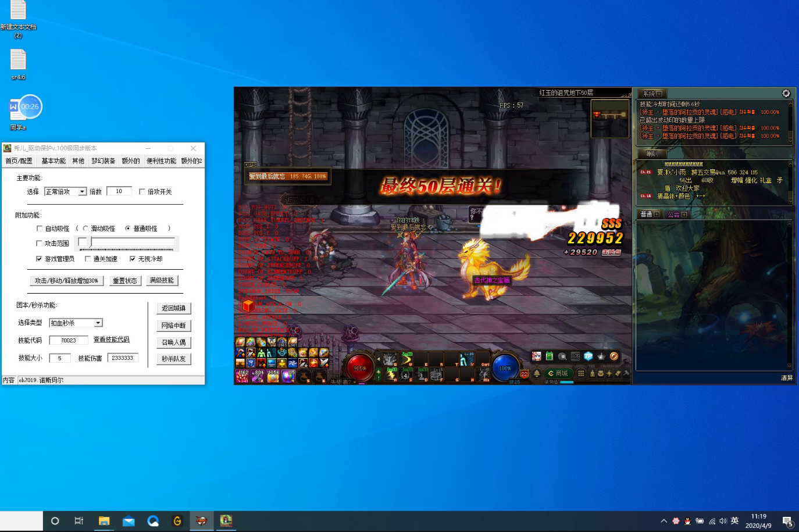This screenshot has width=799, height=532.
Task: Switch to the 首页/配置 tab
Action: pyautogui.click(x=19, y=161)
